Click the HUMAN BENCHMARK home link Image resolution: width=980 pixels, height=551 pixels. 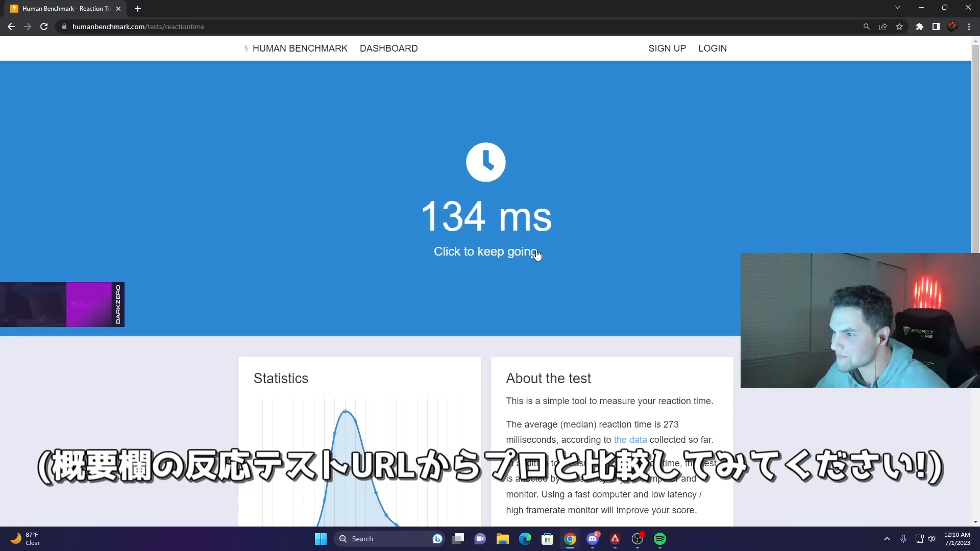pyautogui.click(x=300, y=48)
